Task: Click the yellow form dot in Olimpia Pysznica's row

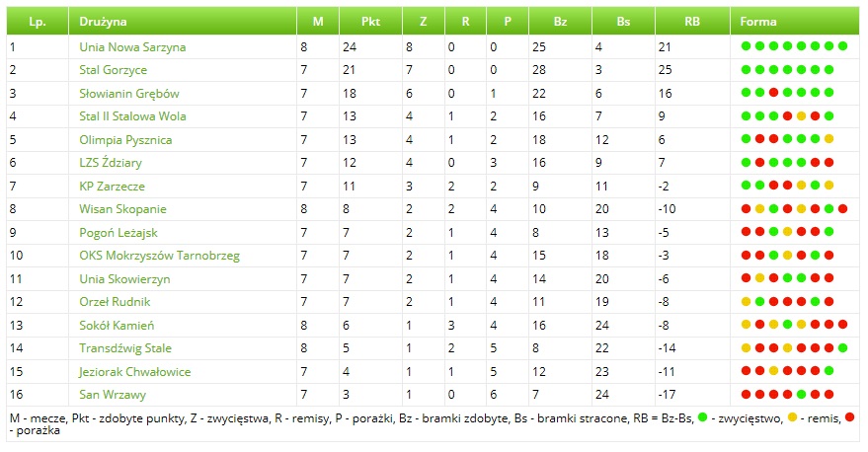Action: pyautogui.click(x=829, y=139)
